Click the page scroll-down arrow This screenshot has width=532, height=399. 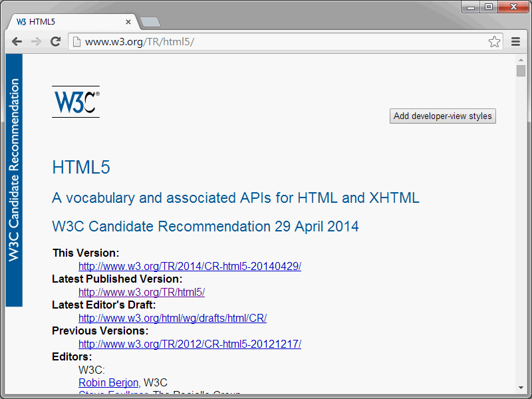pos(521,388)
